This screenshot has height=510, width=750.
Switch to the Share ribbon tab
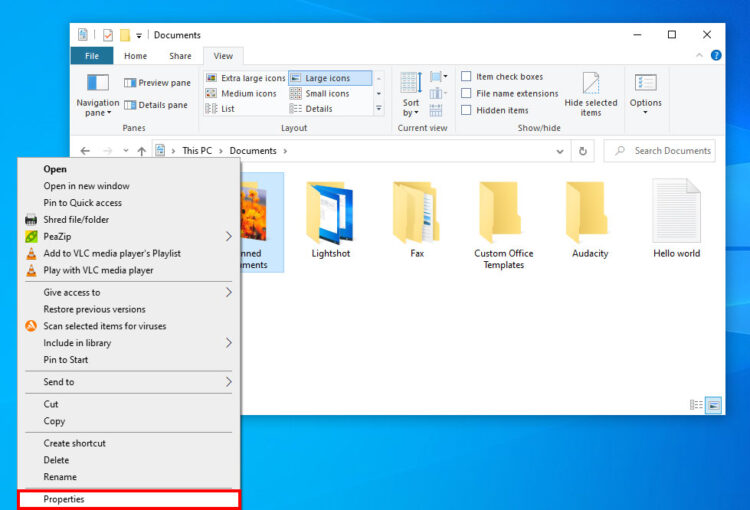180,56
